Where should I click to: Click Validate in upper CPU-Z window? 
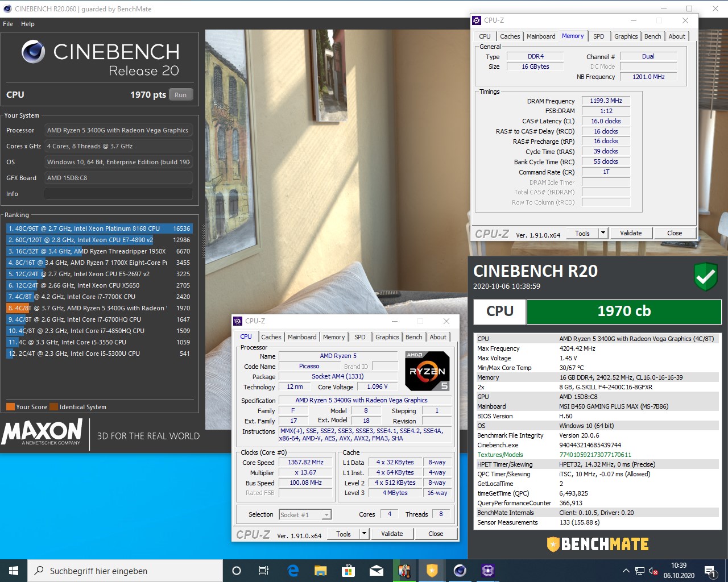631,233
